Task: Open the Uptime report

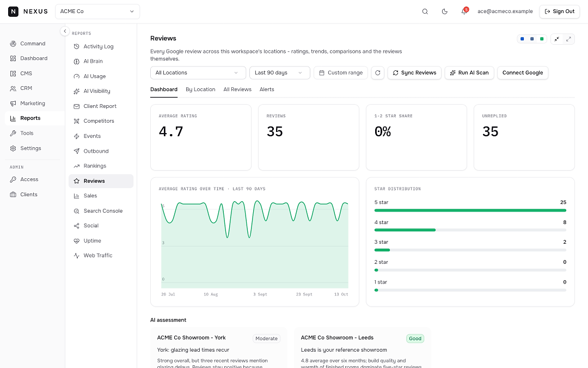Action: [101, 241]
